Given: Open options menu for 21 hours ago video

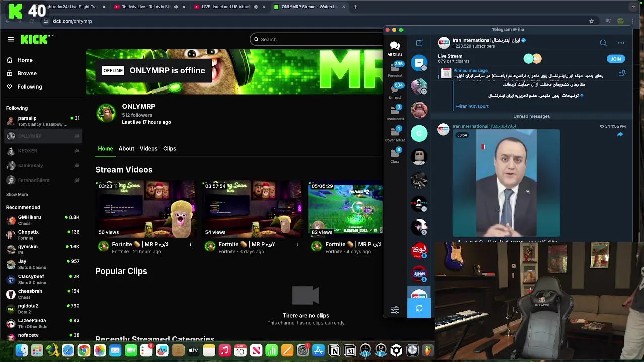Looking at the screenshot, I should pyautogui.click(x=190, y=244).
